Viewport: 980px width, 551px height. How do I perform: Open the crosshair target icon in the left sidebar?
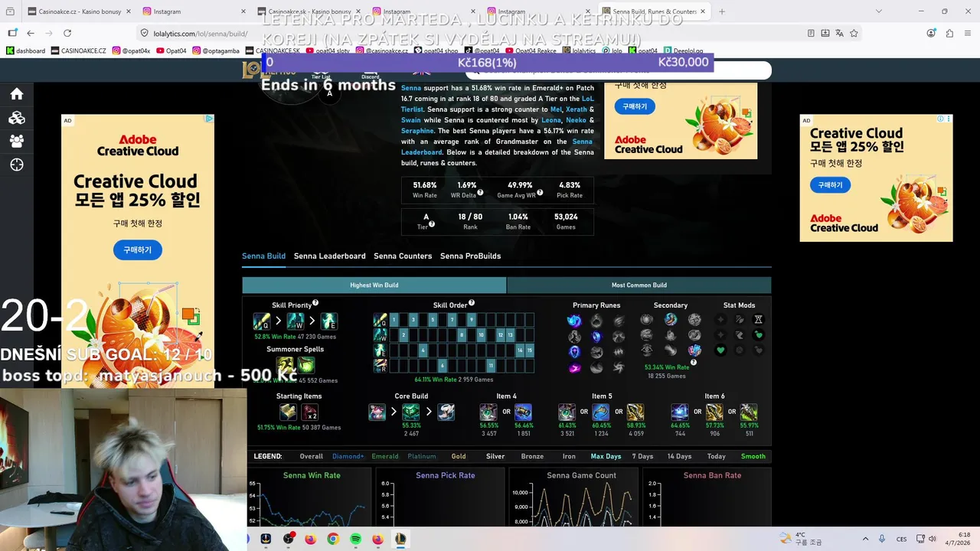[16, 165]
